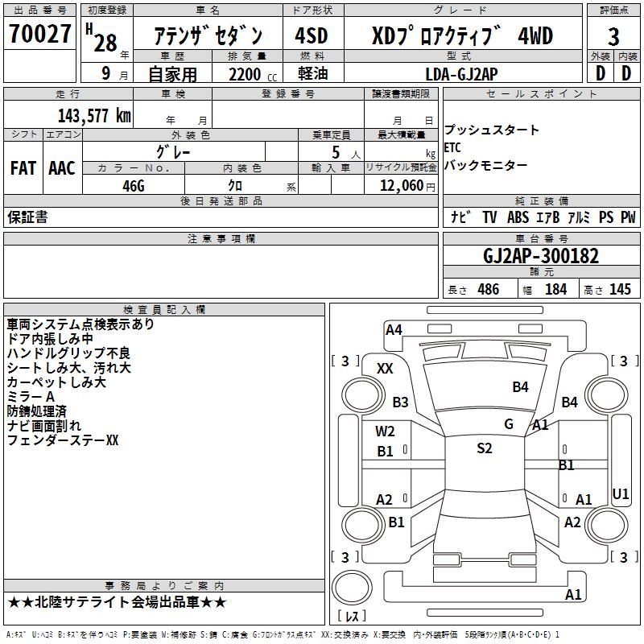The width and height of the screenshot is (644, 644).
Task: Click the fuel type 軽油
Action: (313, 73)
